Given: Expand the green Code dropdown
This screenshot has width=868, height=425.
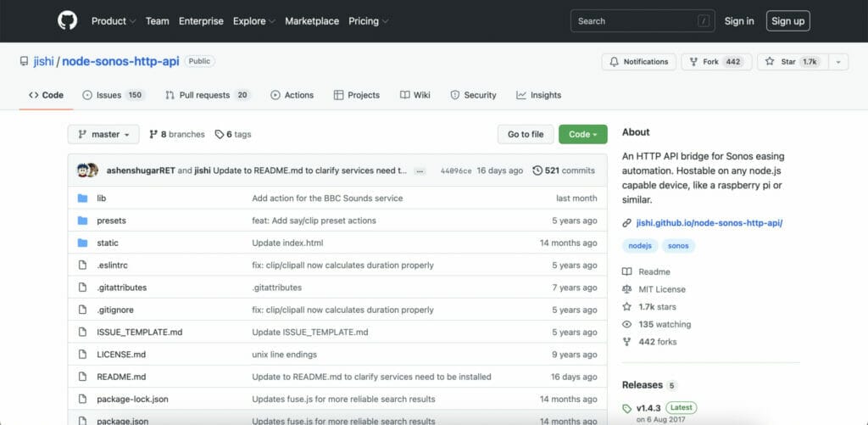Looking at the screenshot, I should 582,134.
